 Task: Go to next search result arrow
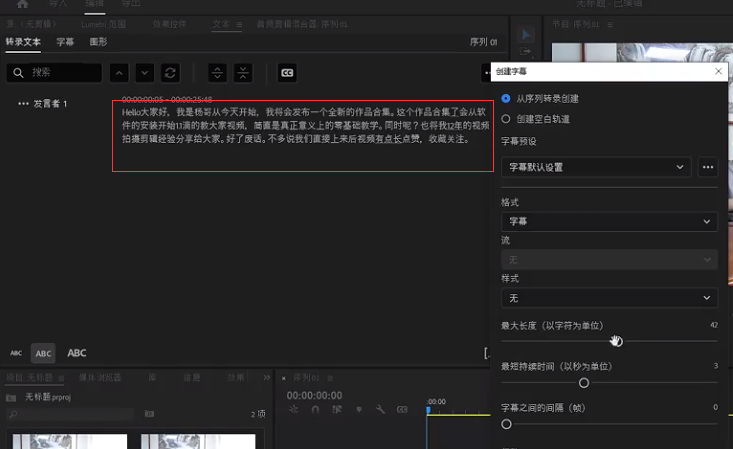(x=145, y=73)
